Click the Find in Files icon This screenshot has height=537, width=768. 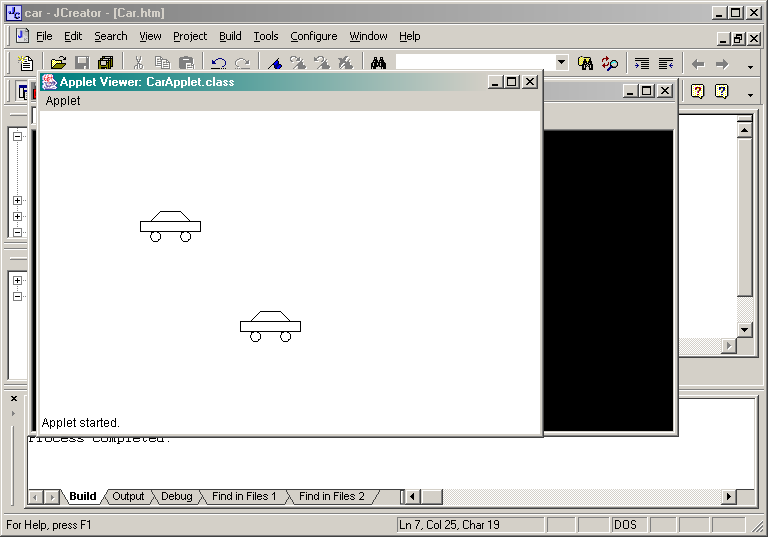tap(585, 63)
